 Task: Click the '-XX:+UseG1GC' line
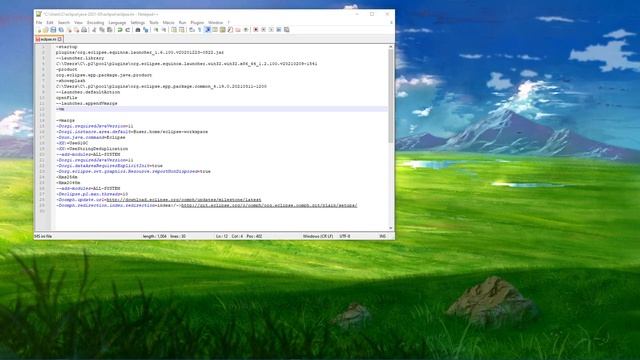(x=72, y=143)
